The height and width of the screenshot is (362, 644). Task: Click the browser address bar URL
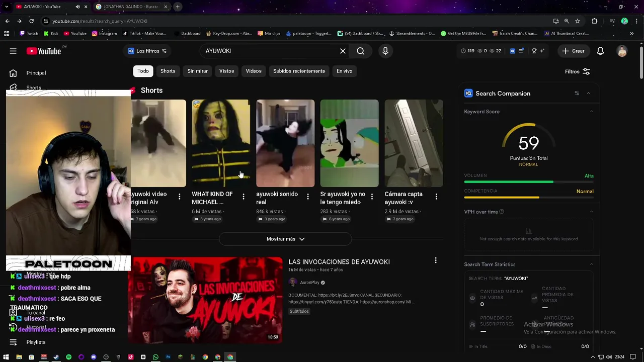(x=100, y=21)
